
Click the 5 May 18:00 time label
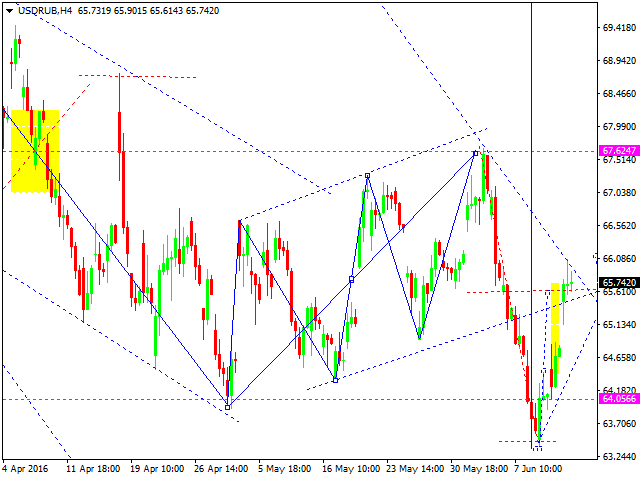click(284, 469)
